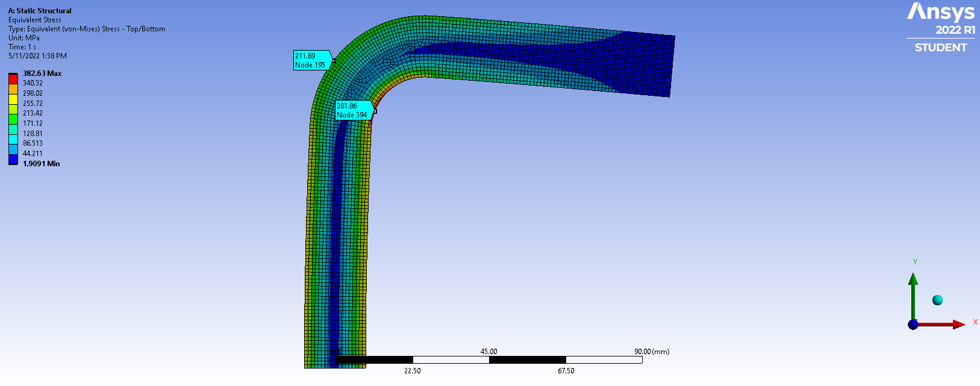Click the blue Z axis ball at the triad origin

pos(913,324)
